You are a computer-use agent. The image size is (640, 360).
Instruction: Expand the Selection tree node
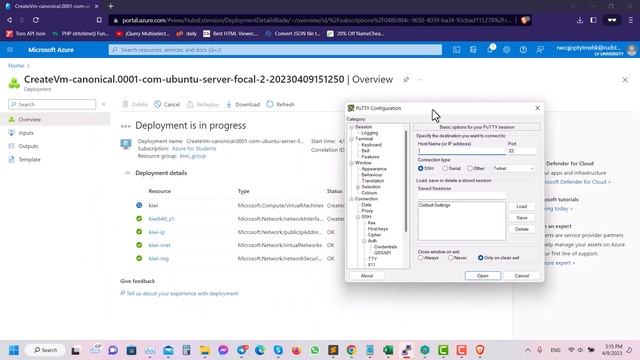click(358, 187)
